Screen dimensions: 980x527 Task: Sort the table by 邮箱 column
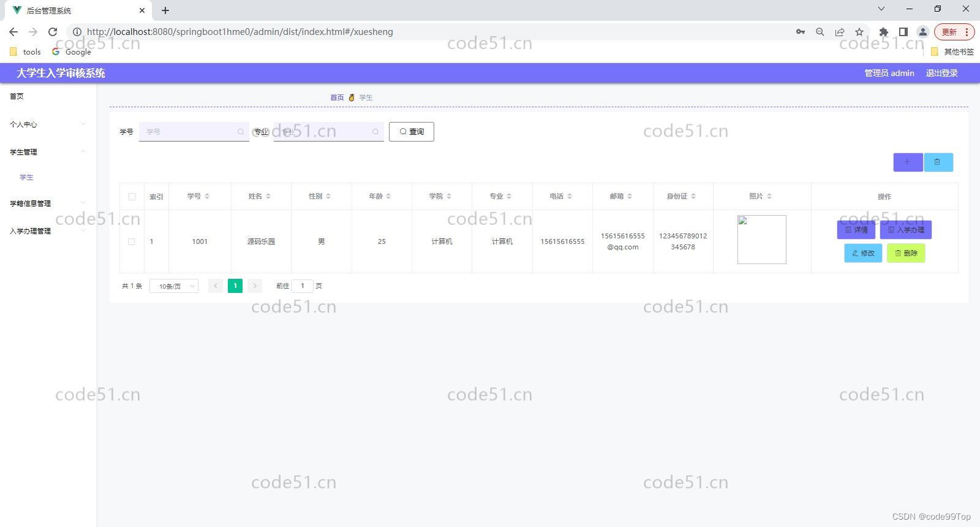point(630,196)
